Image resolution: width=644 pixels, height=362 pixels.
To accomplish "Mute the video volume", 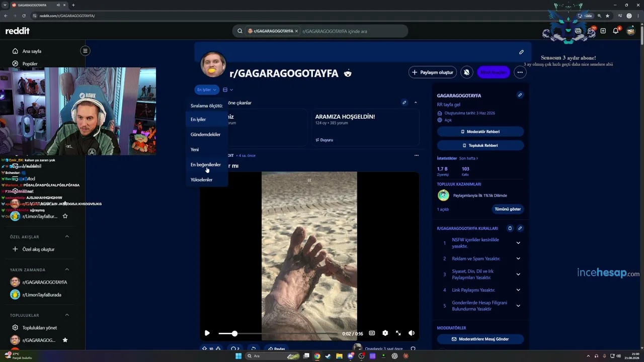I will (412, 333).
